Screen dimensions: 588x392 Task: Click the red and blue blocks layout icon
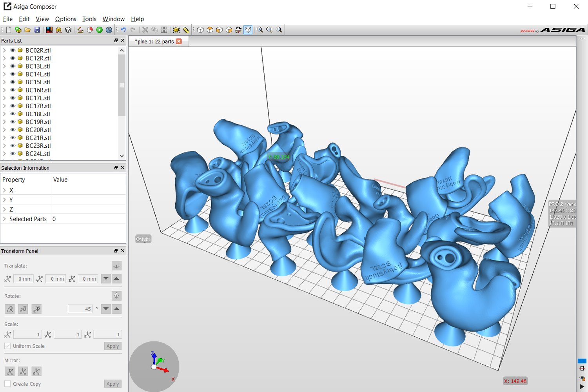point(49,30)
